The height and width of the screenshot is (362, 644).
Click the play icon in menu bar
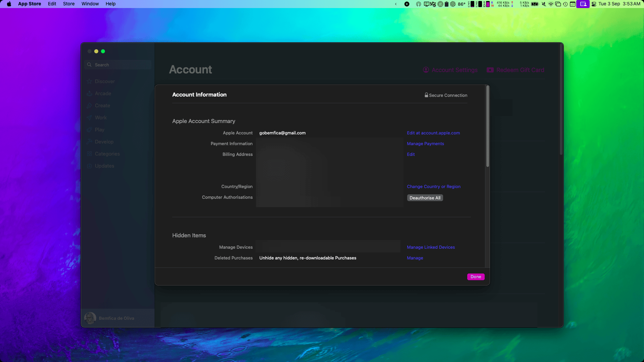pos(407,4)
